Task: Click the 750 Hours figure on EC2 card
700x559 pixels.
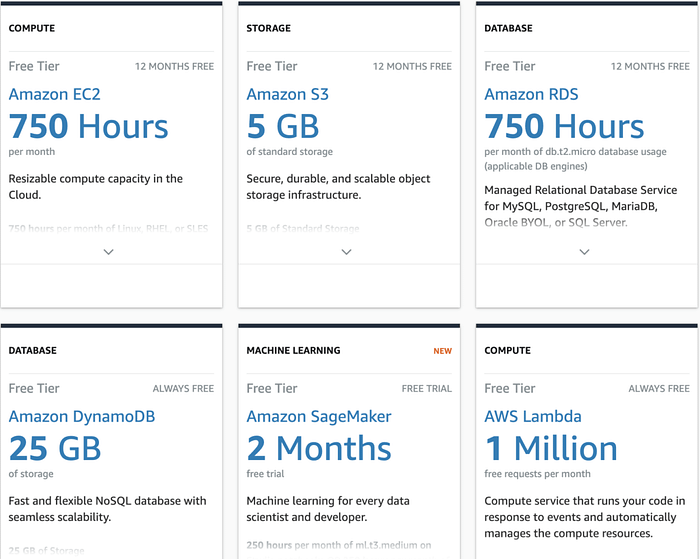Action: (88, 126)
